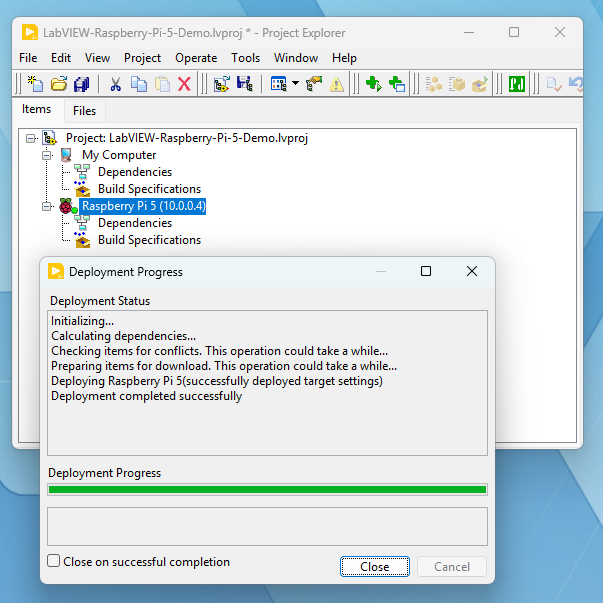
Task: Click the New project item toolbar icon
Action: pyautogui.click(x=35, y=84)
